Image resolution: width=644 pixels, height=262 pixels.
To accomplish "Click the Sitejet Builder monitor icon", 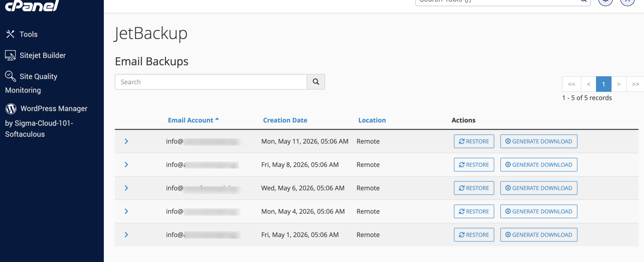I will point(10,55).
